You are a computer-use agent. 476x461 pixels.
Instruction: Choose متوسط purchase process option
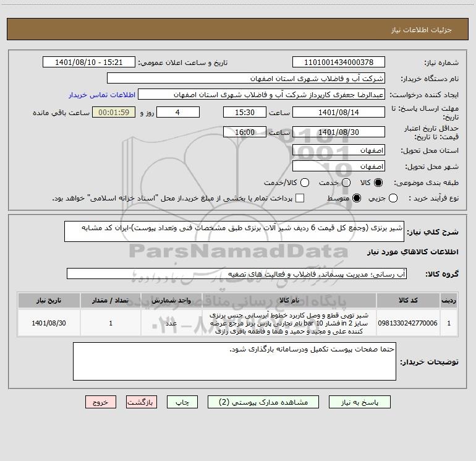click(x=357, y=198)
